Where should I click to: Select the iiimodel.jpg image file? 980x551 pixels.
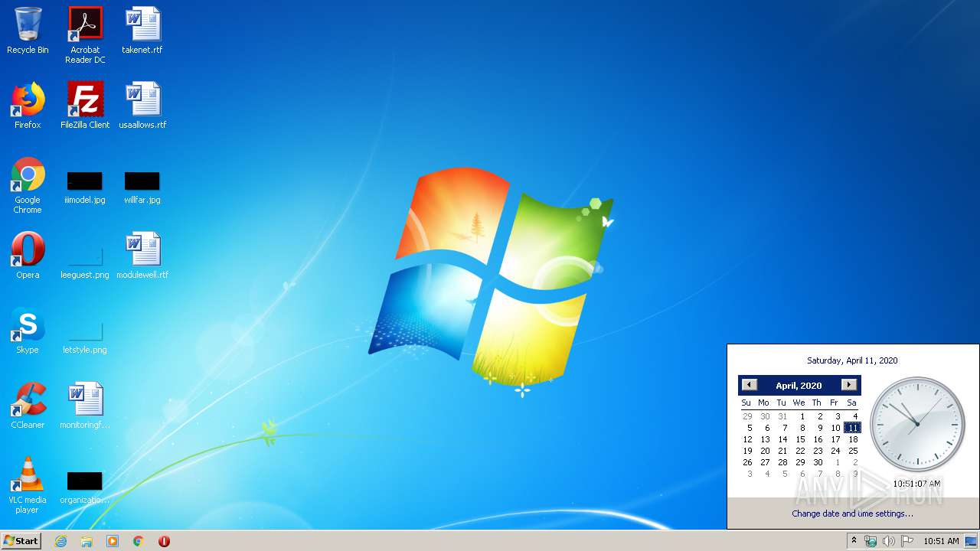coord(85,187)
